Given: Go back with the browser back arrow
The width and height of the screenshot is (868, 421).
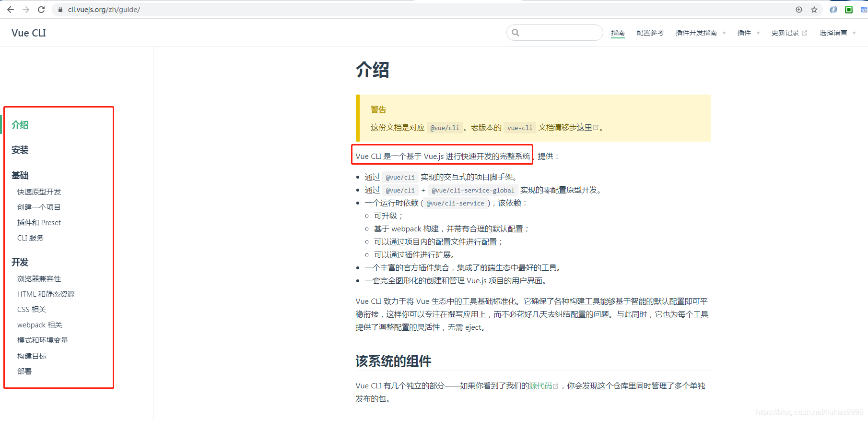Looking at the screenshot, I should 11,10.
